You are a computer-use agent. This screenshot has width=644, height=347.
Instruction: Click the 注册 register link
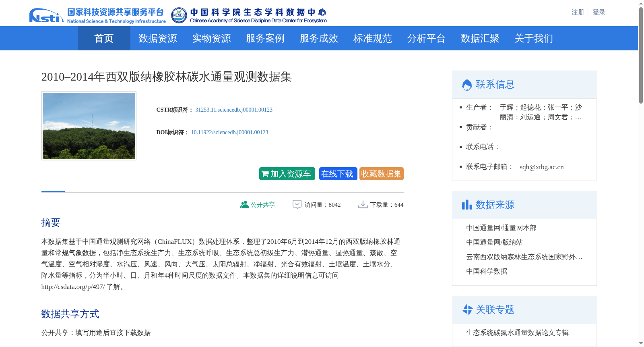[578, 12]
